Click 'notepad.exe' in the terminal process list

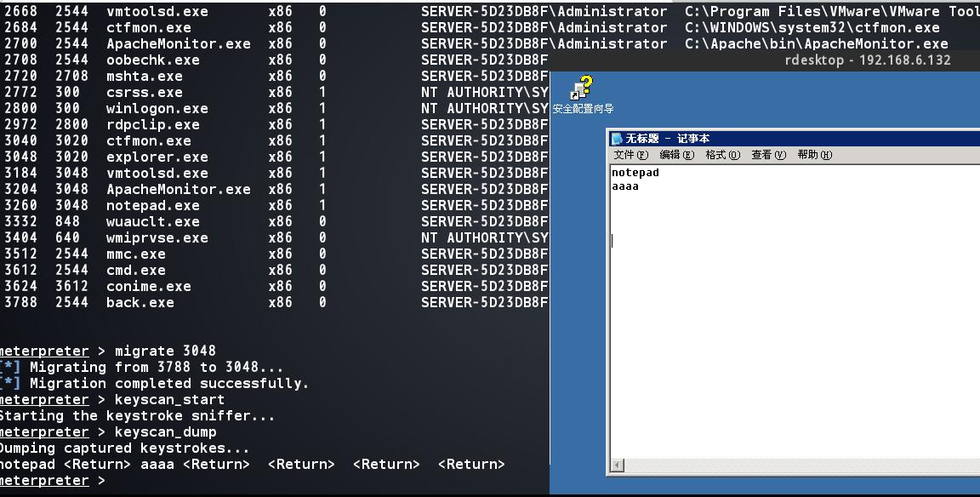click(153, 206)
